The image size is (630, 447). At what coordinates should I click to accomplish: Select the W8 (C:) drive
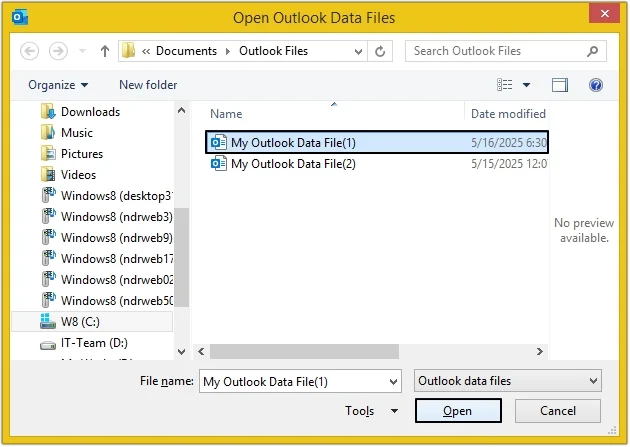click(x=92, y=321)
